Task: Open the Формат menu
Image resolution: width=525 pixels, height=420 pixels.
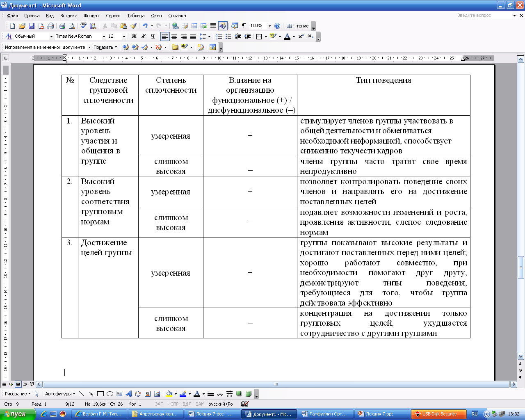Action: pyautogui.click(x=91, y=16)
